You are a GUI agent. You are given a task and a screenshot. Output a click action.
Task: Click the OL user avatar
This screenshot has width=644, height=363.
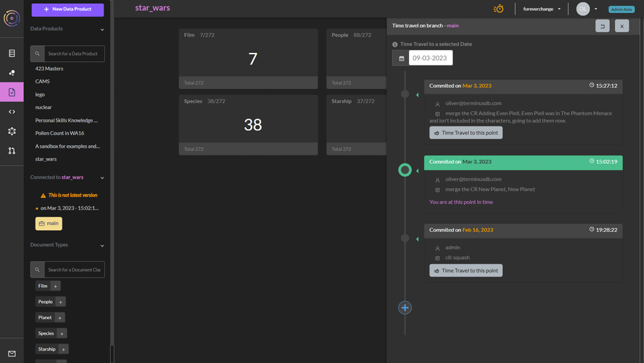[583, 8]
